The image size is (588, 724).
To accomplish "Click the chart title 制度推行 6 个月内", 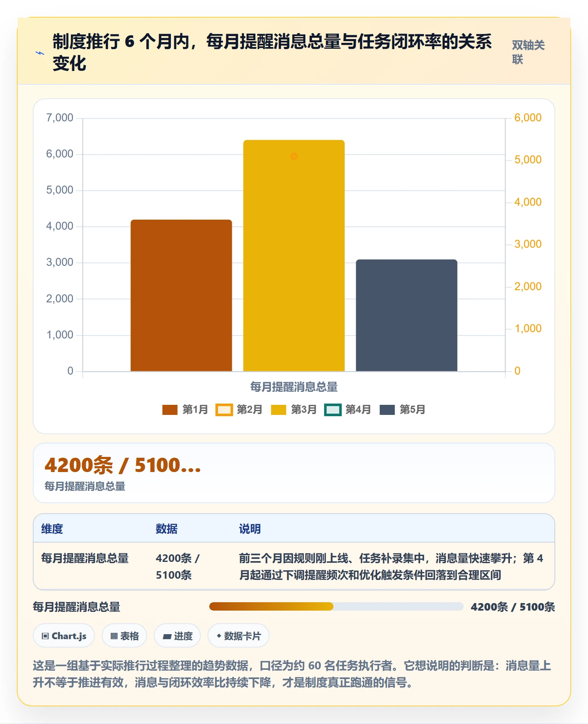I will [x=272, y=53].
